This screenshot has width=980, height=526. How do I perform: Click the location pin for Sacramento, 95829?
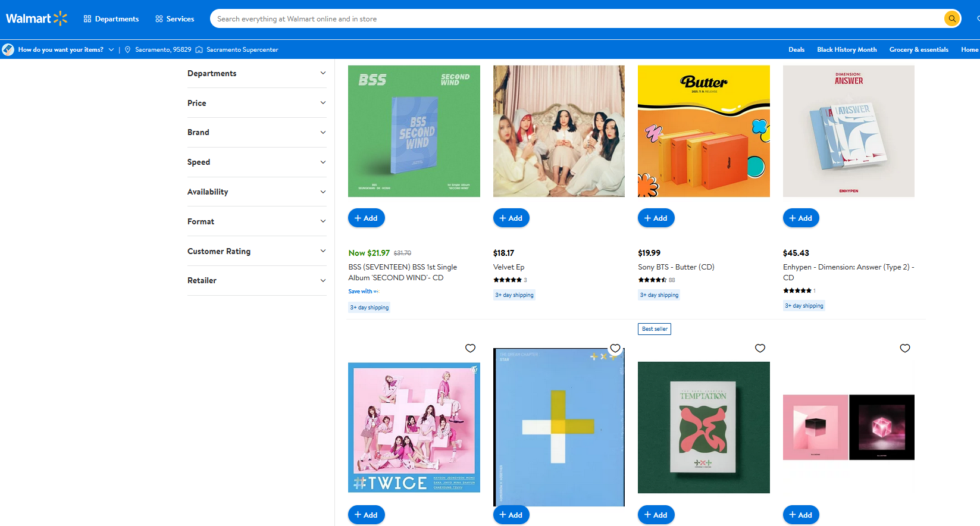(x=127, y=50)
